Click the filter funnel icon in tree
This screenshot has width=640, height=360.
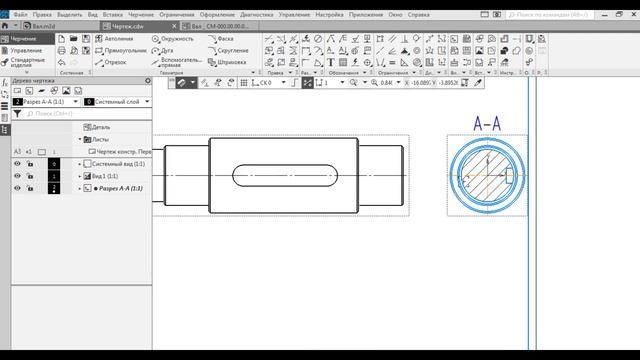click(x=17, y=113)
